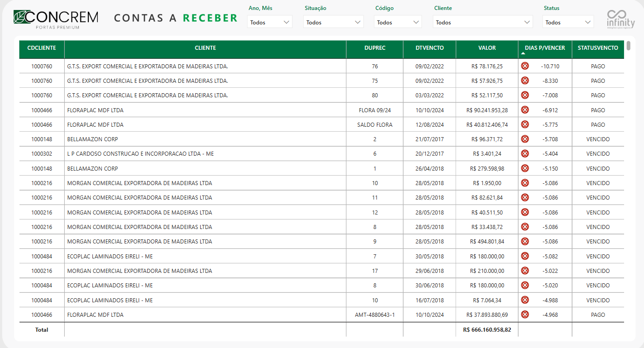Click 'L P CARDOSO CONSTRUCAO E INCORPORACAO LTDA - ME'

click(x=140, y=153)
